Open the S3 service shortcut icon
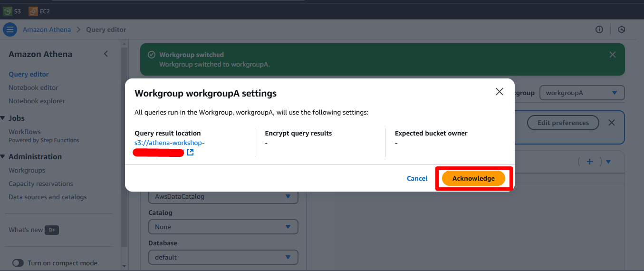 [x=8, y=11]
